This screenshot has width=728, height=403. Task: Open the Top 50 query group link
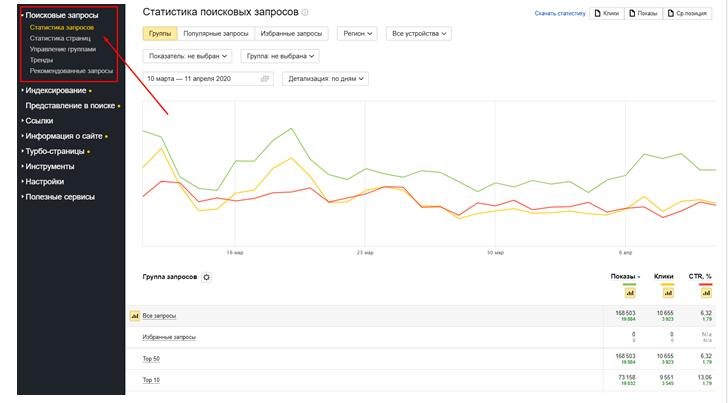152,359
